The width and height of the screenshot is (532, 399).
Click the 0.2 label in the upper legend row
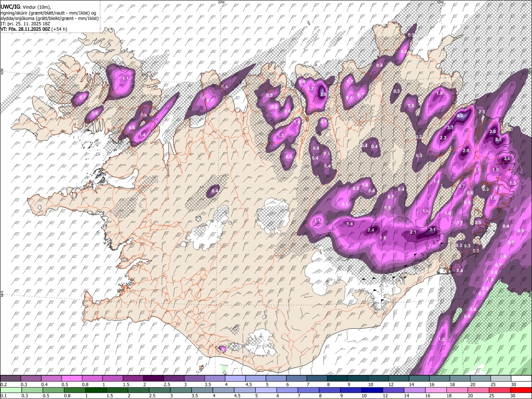[x=4, y=384]
